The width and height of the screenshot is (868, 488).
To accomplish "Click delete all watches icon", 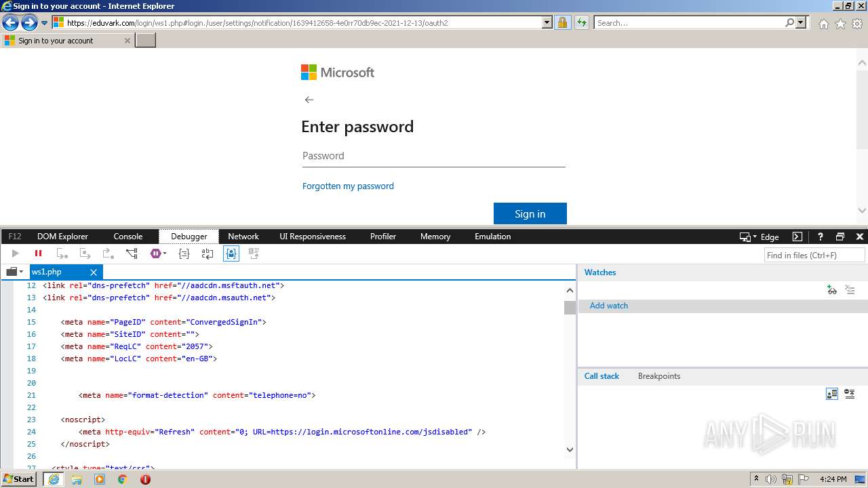I will (850, 290).
